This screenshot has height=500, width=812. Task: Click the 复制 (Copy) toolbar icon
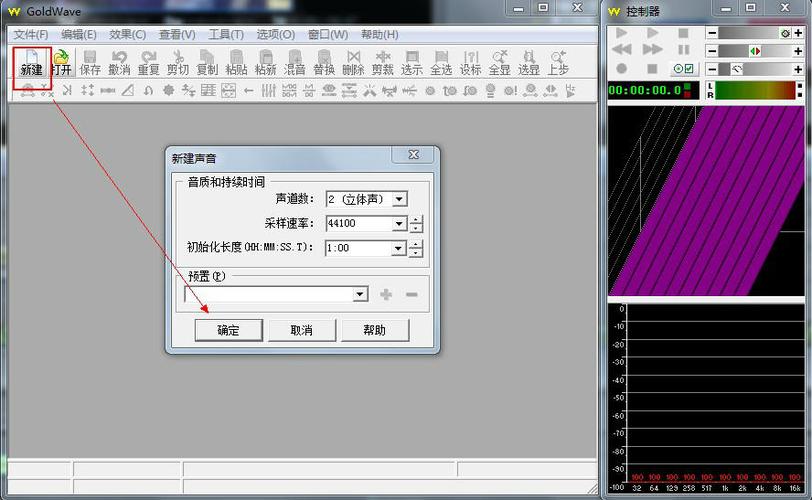pos(207,62)
